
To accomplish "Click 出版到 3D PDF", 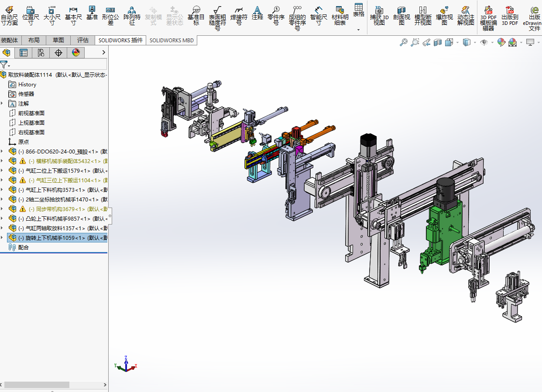I will [510, 16].
